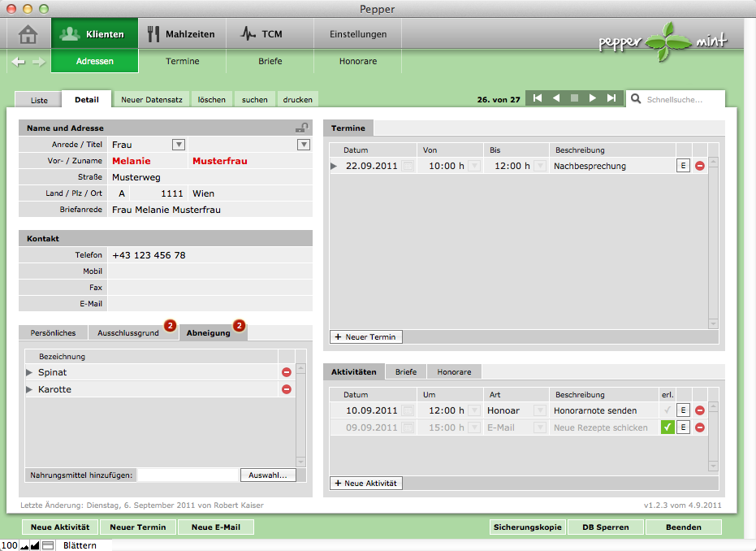Open the Ausschlussgrund tab
This screenshot has width=756, height=551.
pos(128,333)
